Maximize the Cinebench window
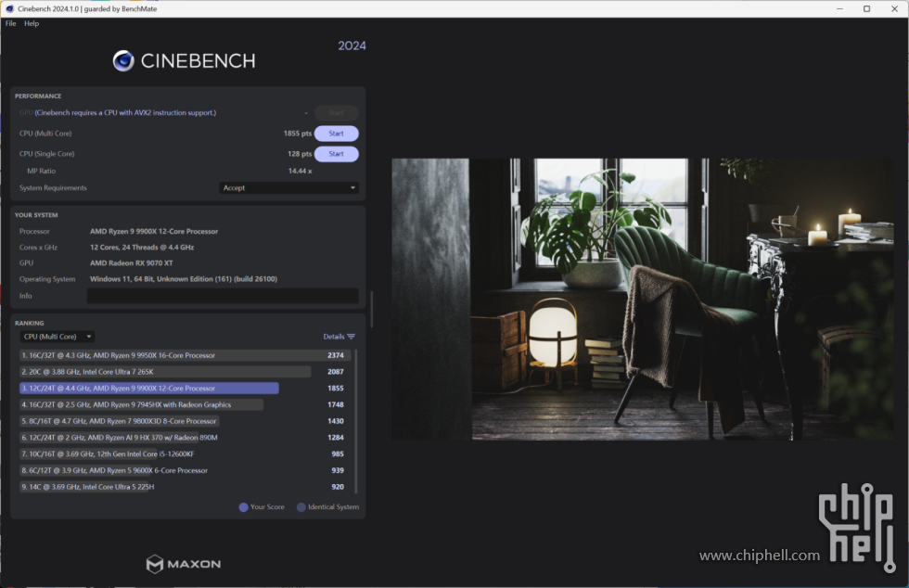This screenshot has height=588, width=909. point(866,8)
